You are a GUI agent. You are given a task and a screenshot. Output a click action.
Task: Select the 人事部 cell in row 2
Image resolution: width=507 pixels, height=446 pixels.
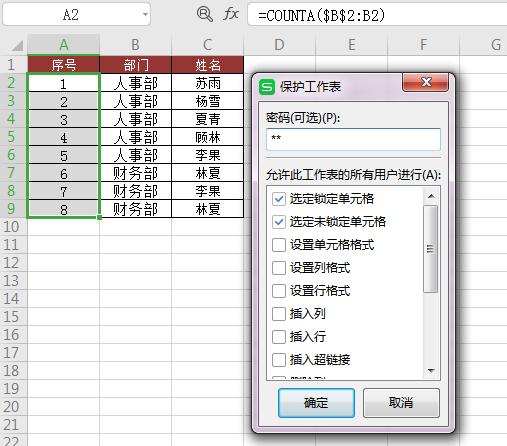136,83
